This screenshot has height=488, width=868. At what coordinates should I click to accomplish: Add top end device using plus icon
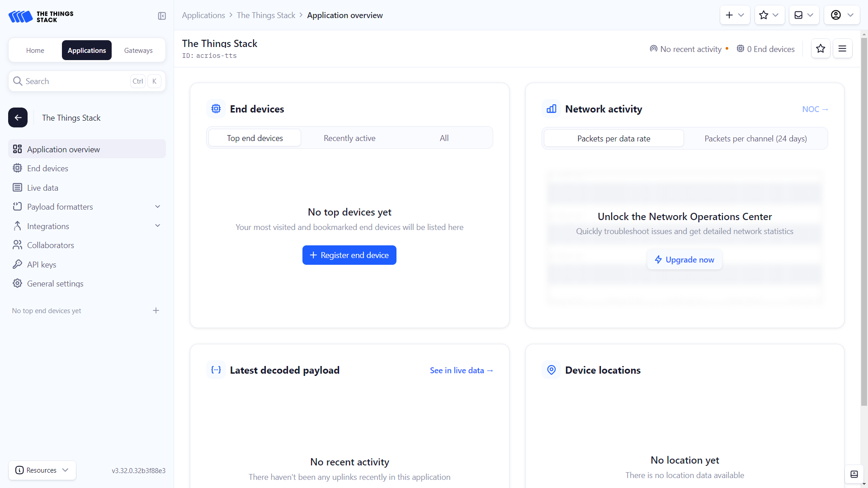coord(156,310)
